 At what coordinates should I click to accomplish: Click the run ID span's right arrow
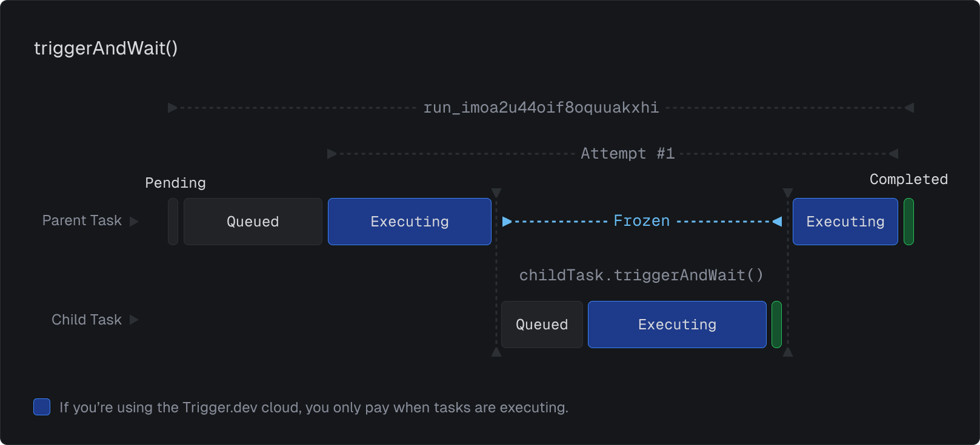click(x=909, y=108)
